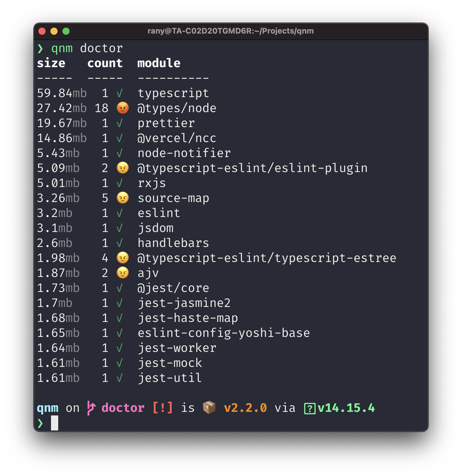Image resolution: width=462 pixels, height=476 pixels.
Task: Click the package box emoji in prompt
Action: click(209, 407)
